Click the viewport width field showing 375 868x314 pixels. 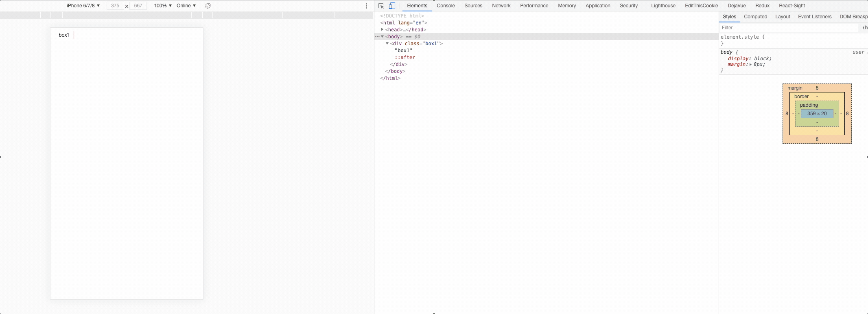coord(115,6)
